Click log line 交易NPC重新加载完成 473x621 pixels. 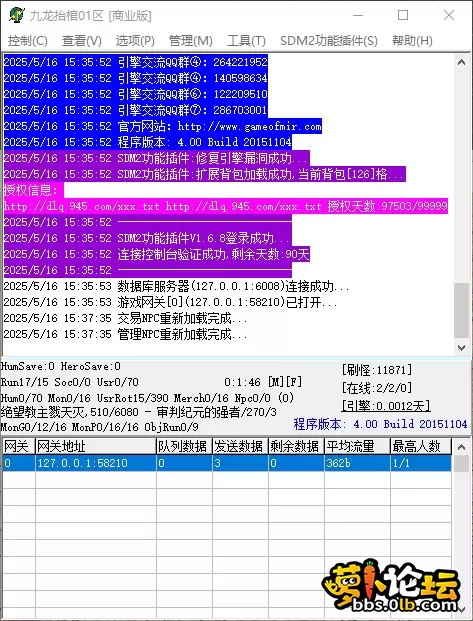pyautogui.click(x=125, y=318)
